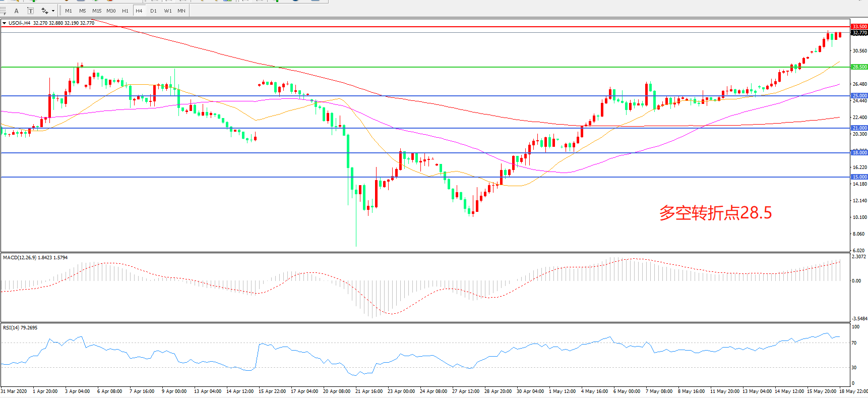Pick the M30 timeframe button
The width and height of the screenshot is (868, 398).
point(111,11)
